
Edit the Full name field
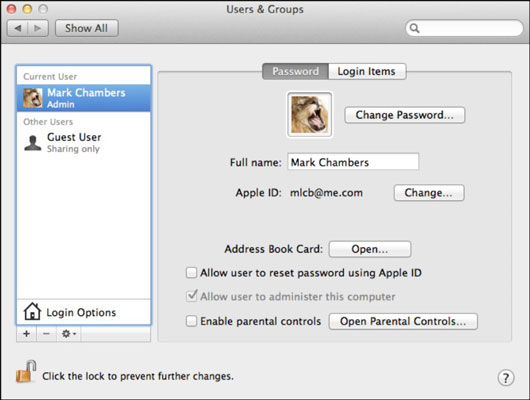point(353,162)
